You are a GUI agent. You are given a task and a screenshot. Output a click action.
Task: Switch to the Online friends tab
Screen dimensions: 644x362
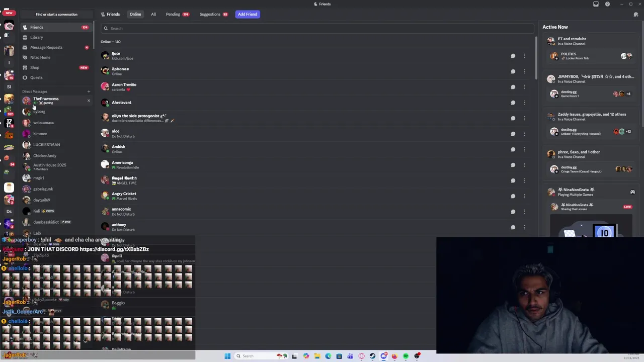(135, 14)
